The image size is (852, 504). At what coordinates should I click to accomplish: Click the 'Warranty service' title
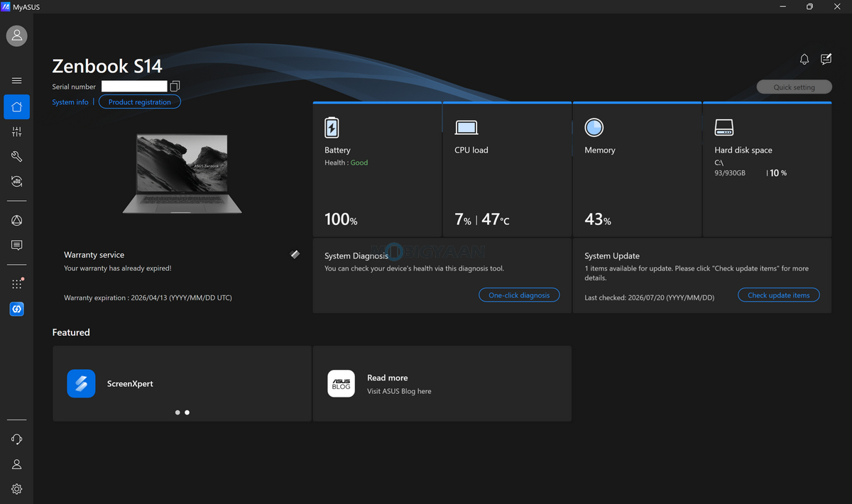(x=94, y=255)
